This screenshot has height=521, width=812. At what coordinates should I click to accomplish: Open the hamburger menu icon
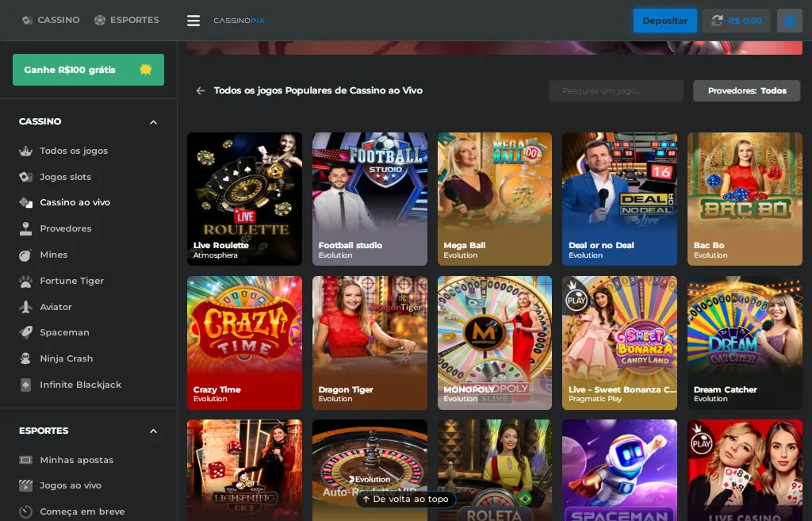coord(193,20)
